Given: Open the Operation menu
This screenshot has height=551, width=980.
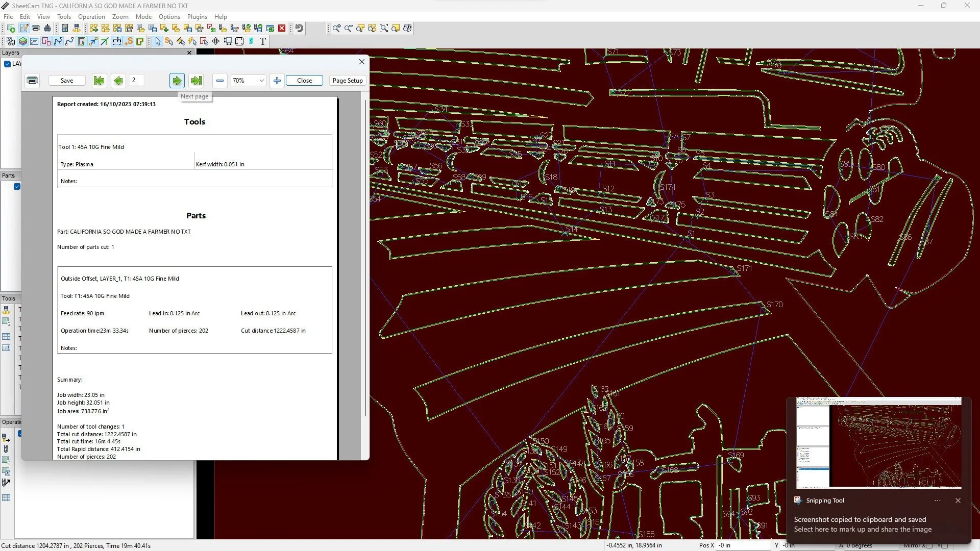Looking at the screenshot, I should (x=91, y=17).
